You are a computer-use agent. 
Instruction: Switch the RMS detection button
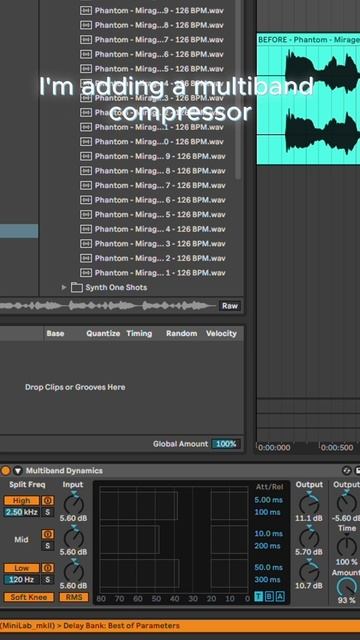[x=73, y=597]
